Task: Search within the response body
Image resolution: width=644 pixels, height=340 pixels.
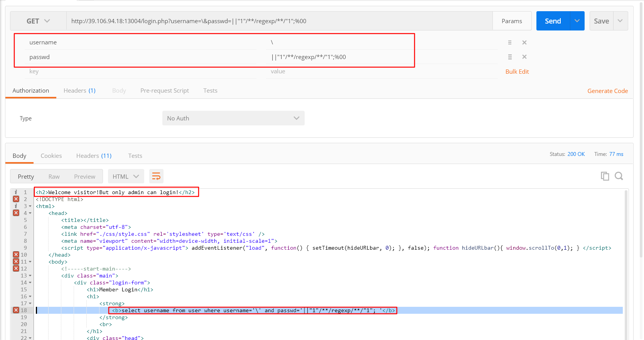Action: pyautogui.click(x=619, y=176)
